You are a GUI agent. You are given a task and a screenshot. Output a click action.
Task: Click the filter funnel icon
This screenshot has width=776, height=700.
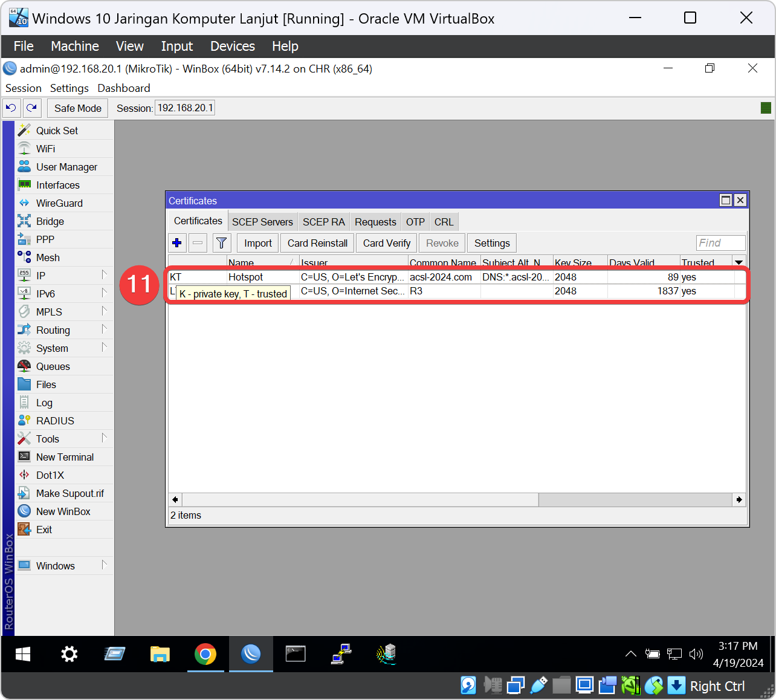tap(222, 243)
